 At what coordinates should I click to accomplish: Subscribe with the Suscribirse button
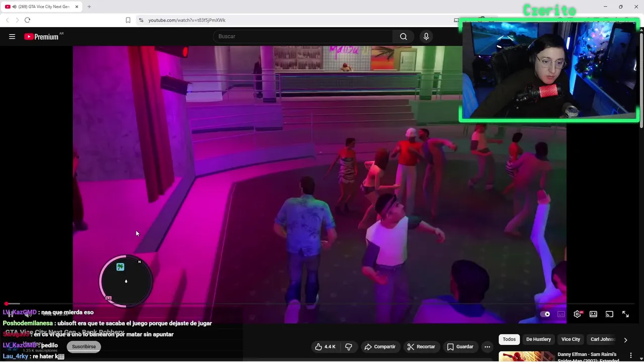point(84,346)
